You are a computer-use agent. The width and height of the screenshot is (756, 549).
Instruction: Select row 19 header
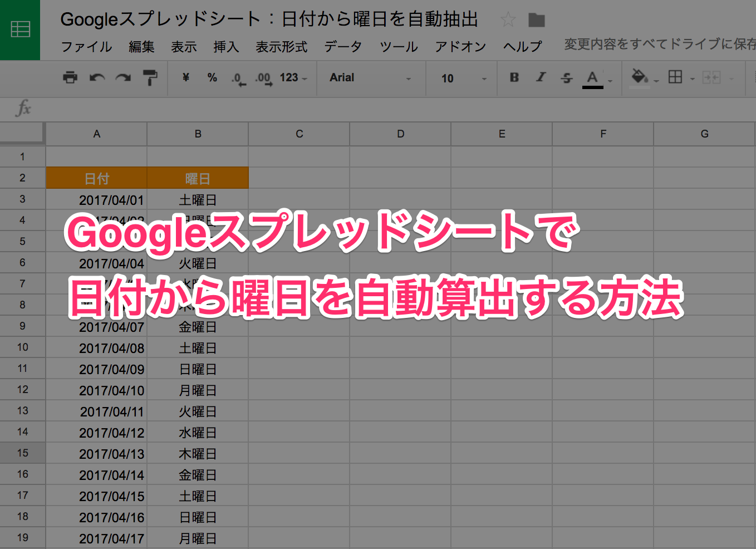[x=22, y=538]
